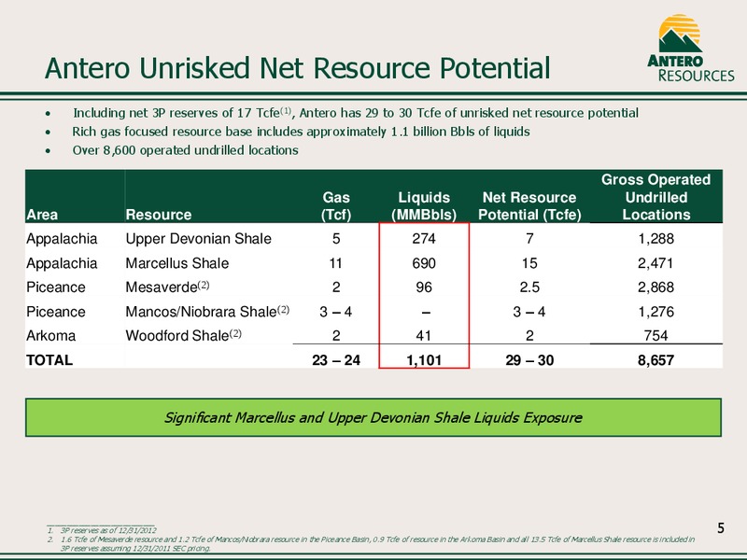Click the bullet mentioning 1.1 billion Bbls of liquids
Screen dimensions: 747x560
point(301,132)
